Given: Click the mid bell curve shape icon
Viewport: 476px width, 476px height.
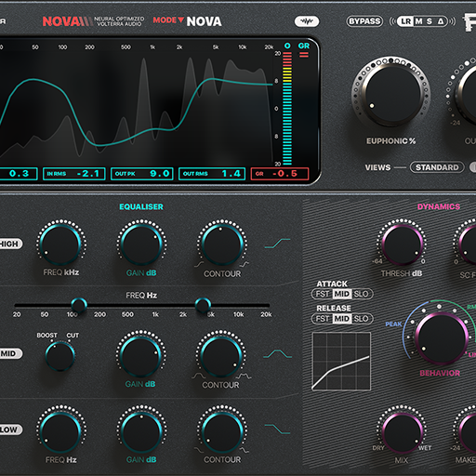Looking at the screenshot, I should tap(277, 354).
